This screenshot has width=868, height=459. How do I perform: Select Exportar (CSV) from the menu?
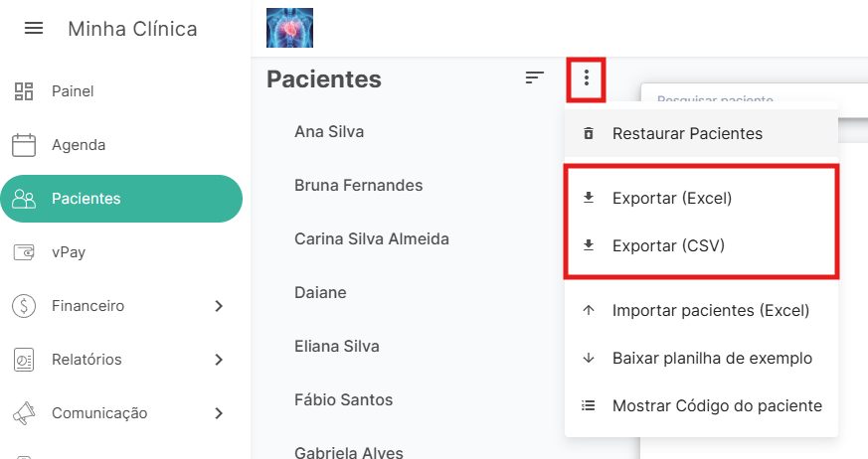[x=668, y=244]
